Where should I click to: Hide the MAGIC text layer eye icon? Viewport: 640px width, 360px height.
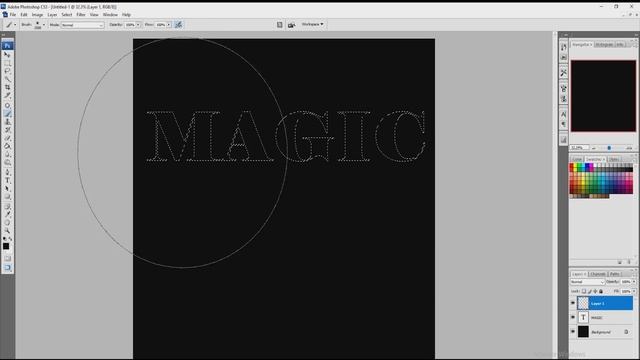click(x=573, y=317)
